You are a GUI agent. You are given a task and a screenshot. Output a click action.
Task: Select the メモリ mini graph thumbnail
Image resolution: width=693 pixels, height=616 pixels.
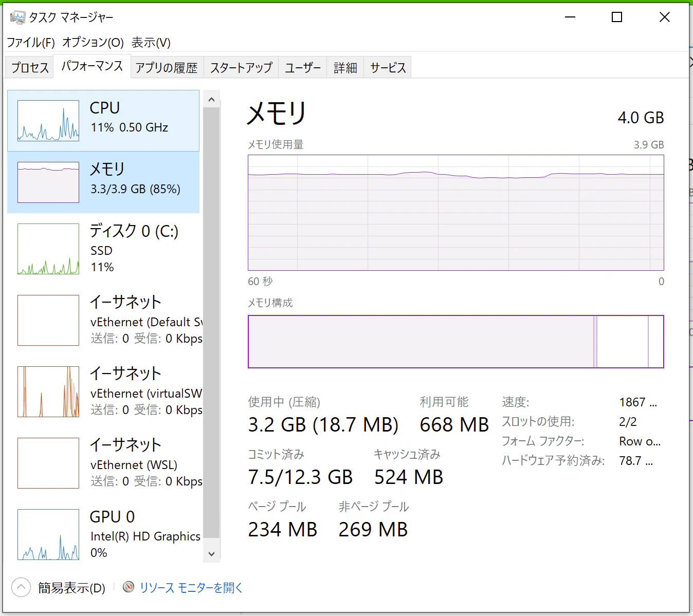pos(48,182)
